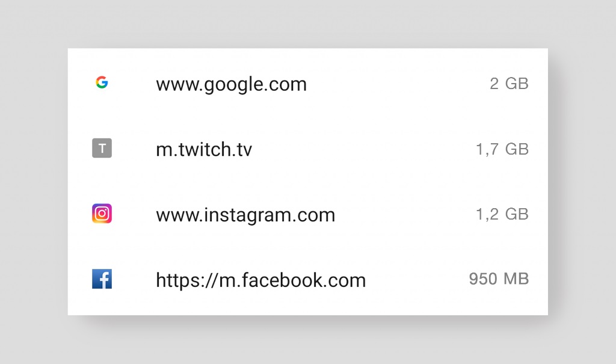Select the www.instagram.com site entry
616x364 pixels.
pyautogui.click(x=245, y=215)
